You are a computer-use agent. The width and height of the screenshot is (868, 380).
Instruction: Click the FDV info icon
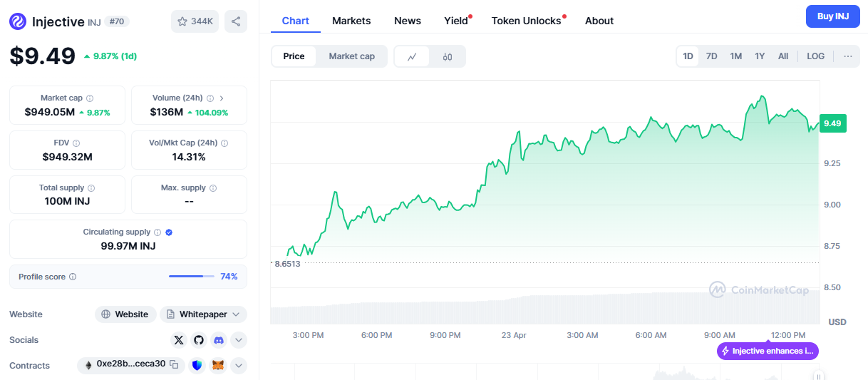click(76, 143)
